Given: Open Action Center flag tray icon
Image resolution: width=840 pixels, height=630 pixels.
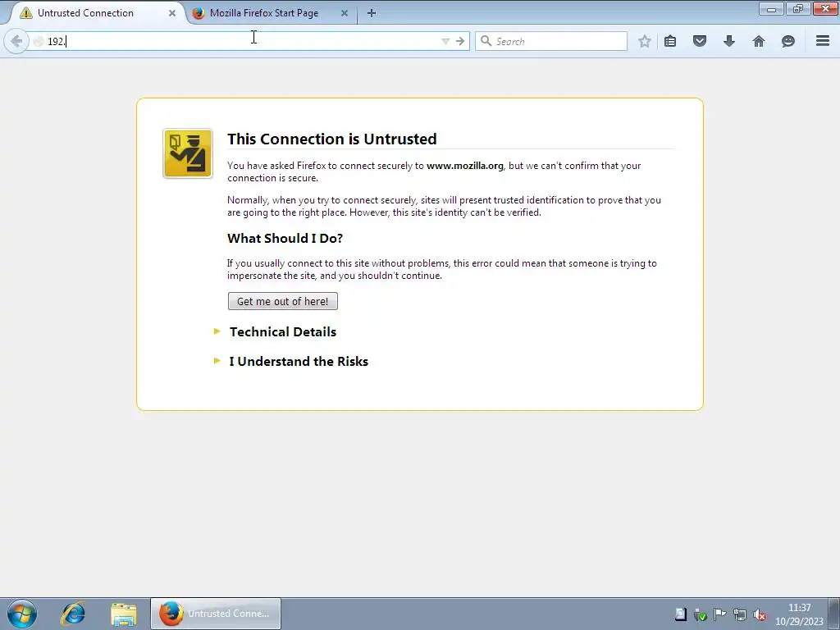Looking at the screenshot, I should point(720,614).
